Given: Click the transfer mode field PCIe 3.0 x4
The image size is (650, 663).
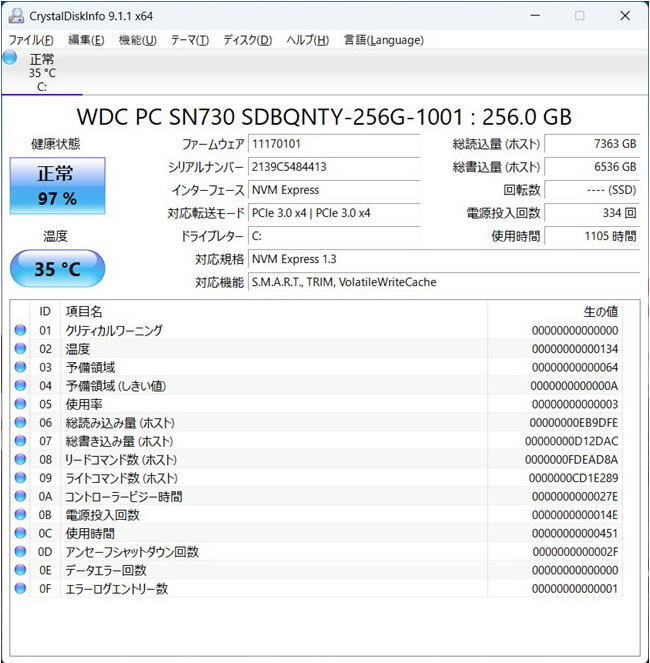Looking at the screenshot, I should (334, 213).
